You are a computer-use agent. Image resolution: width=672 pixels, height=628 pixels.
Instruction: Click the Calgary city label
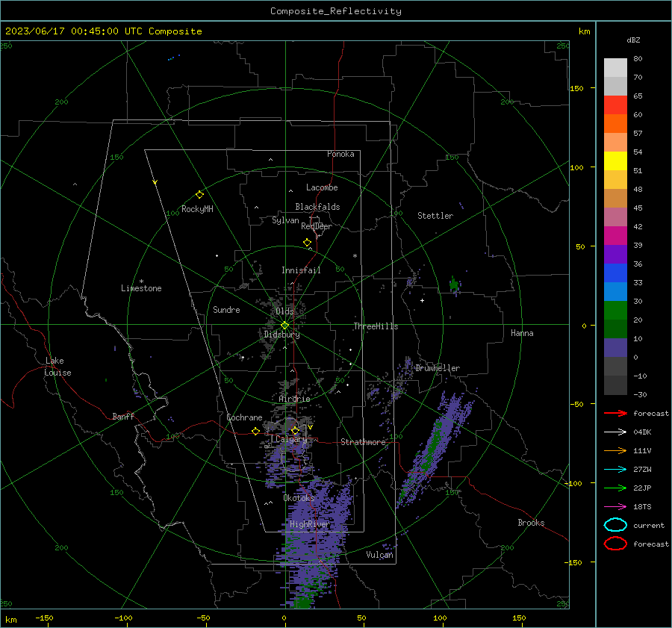pyautogui.click(x=291, y=439)
